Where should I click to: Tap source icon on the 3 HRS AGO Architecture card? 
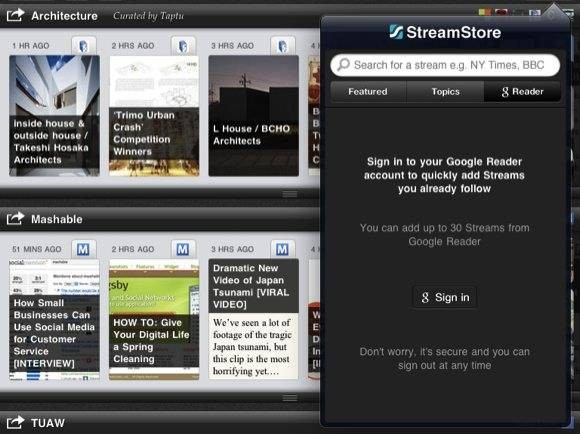pos(283,46)
